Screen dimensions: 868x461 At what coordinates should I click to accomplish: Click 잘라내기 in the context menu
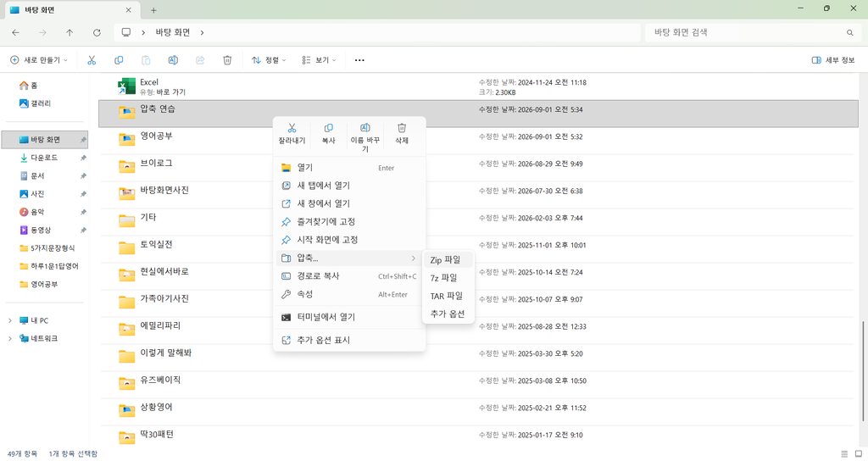pos(292,135)
